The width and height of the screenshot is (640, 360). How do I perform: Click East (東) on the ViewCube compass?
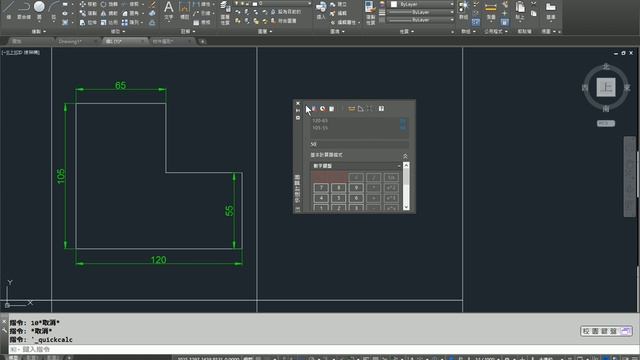coord(627,87)
